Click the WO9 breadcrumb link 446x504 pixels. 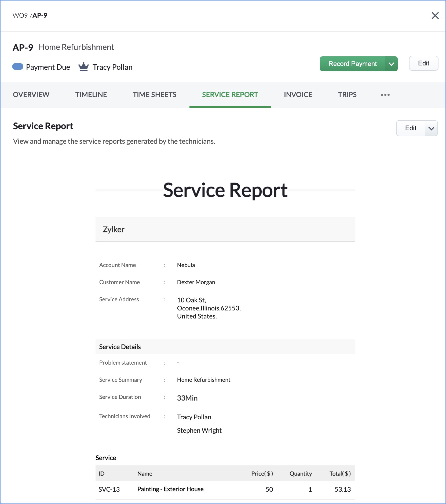pos(20,16)
